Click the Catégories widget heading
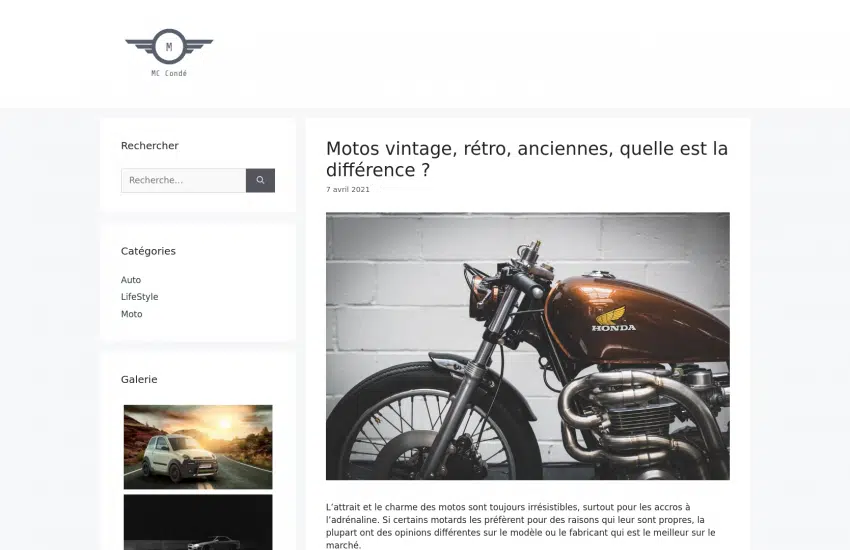Screen dimensions: 850x550 [148, 251]
